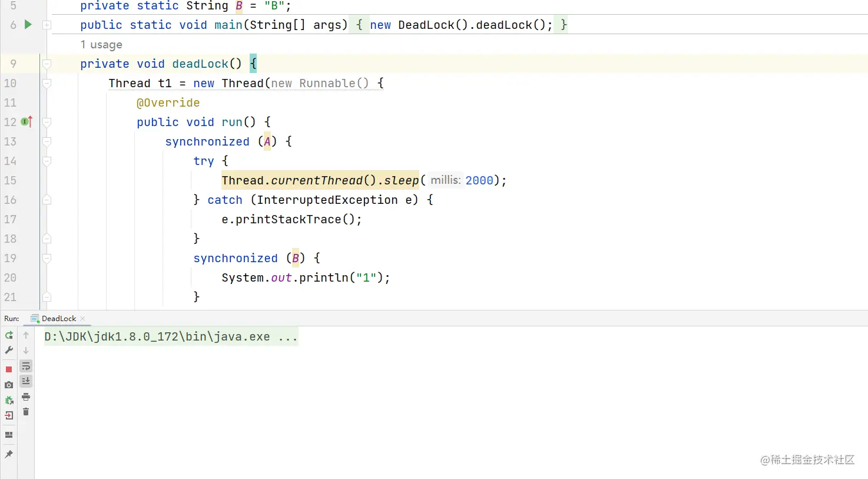The height and width of the screenshot is (479, 868).
Task: Collapse the run method at line 12
Action: (47, 122)
